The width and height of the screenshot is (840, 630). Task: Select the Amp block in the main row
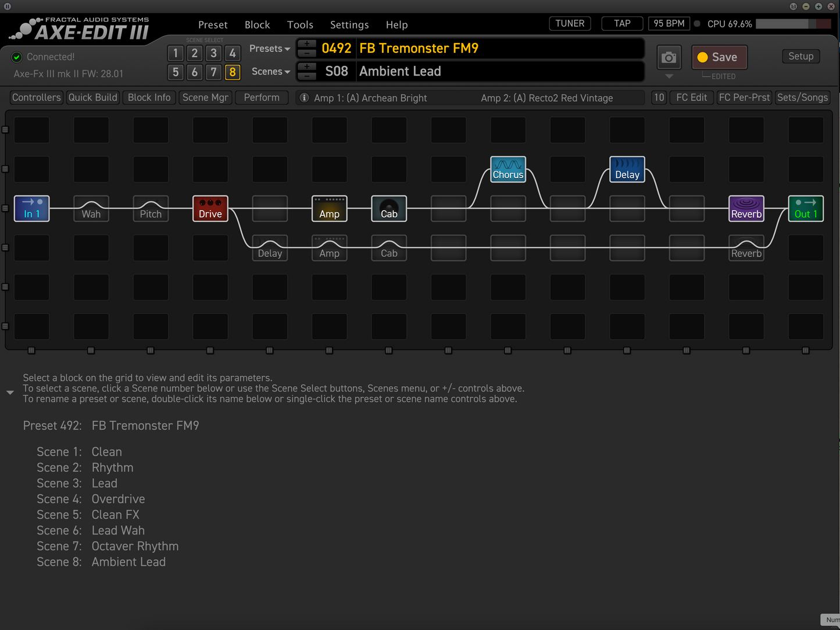point(329,208)
